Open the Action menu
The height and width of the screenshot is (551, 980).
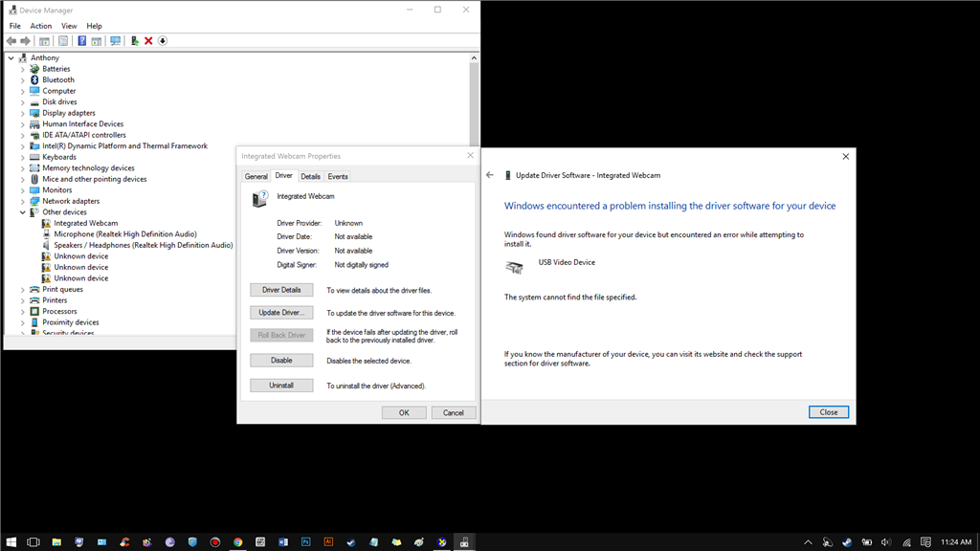pos(40,26)
